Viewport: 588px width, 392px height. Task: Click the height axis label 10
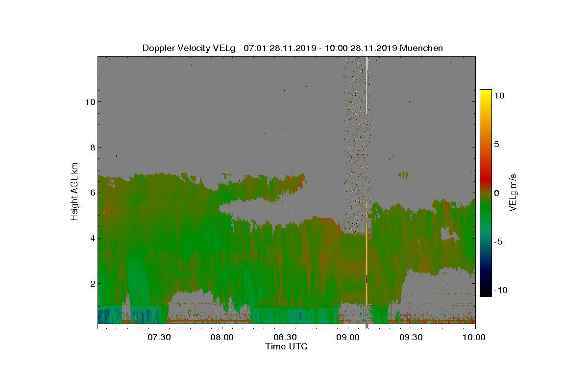click(90, 102)
